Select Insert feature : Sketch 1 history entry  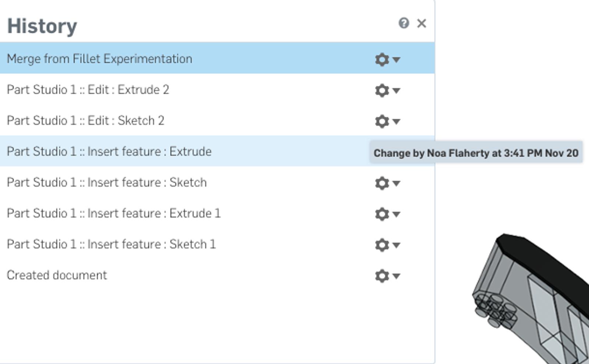tap(111, 244)
